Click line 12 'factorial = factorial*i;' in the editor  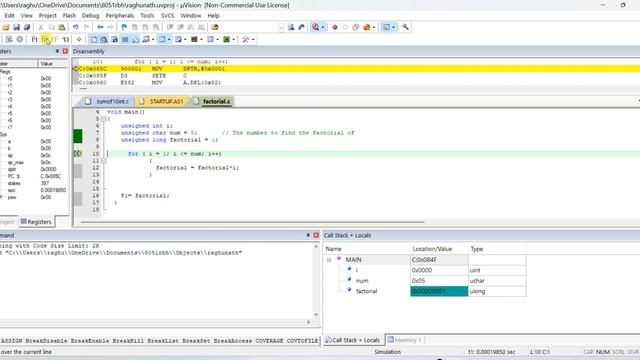tap(198, 168)
